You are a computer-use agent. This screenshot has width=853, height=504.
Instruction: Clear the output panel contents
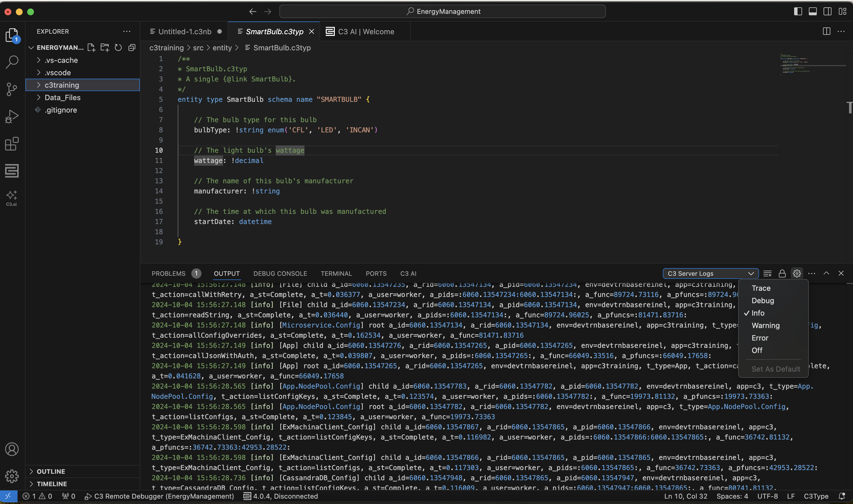(767, 273)
